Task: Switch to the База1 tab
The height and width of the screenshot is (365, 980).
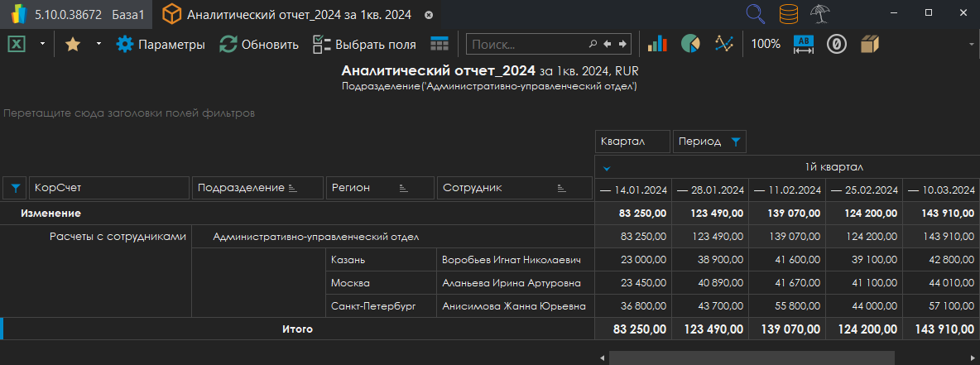Action: point(127,15)
